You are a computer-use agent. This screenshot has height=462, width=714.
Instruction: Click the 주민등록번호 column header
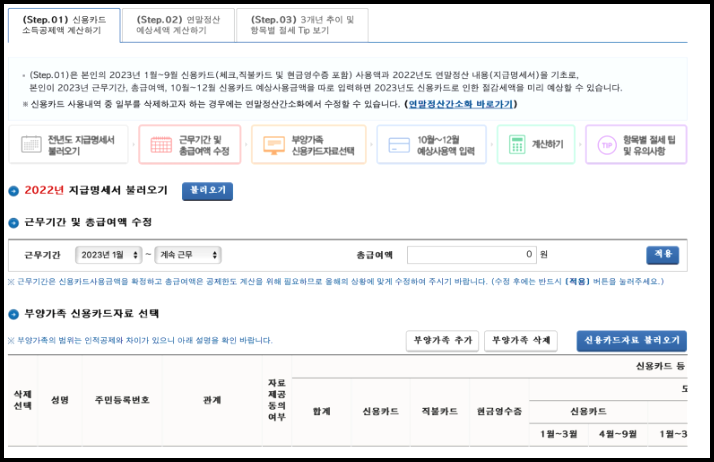[x=122, y=400]
